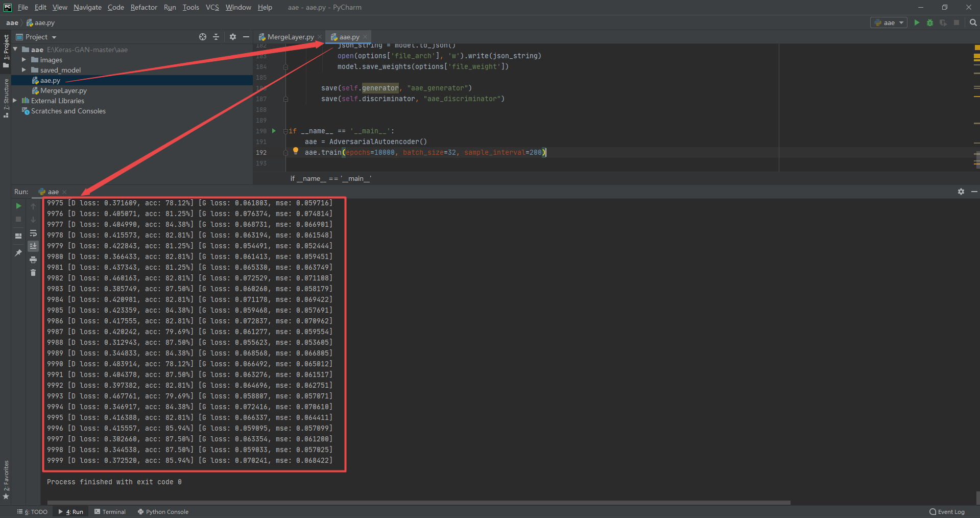Screen dimensions: 980x518
Task: Toggle the Favorites sidebar tab
Action: pyautogui.click(x=6, y=480)
